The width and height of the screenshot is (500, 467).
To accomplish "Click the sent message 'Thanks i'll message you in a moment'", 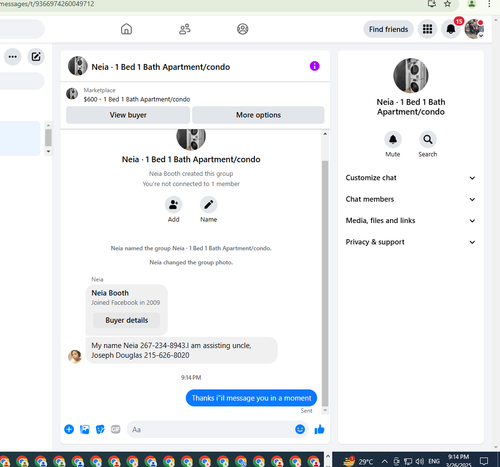I will coord(251,398).
